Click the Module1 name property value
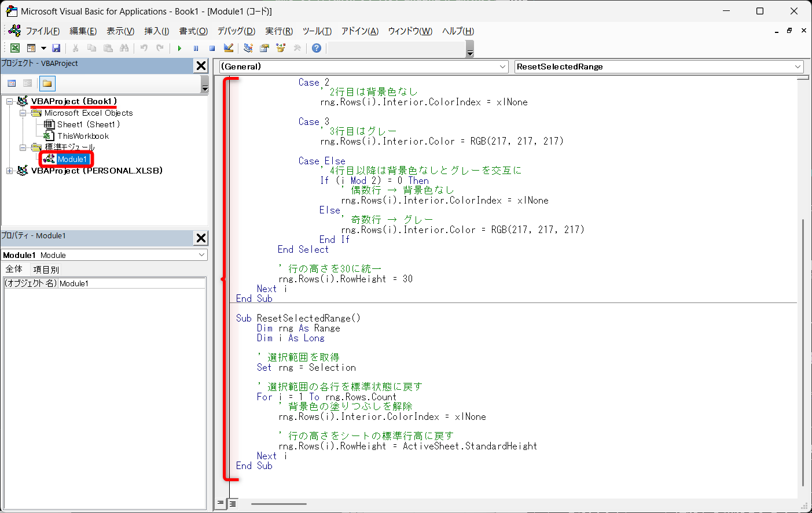The width and height of the screenshot is (812, 513). coord(132,283)
